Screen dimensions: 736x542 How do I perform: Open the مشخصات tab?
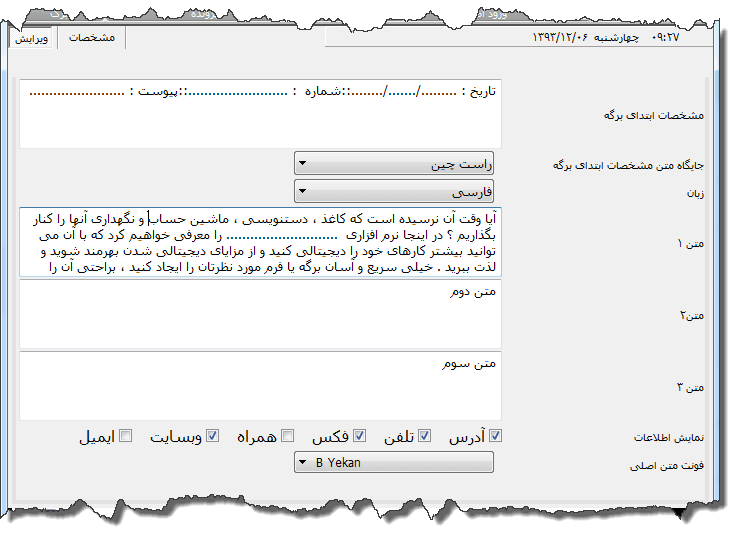[x=92, y=38]
